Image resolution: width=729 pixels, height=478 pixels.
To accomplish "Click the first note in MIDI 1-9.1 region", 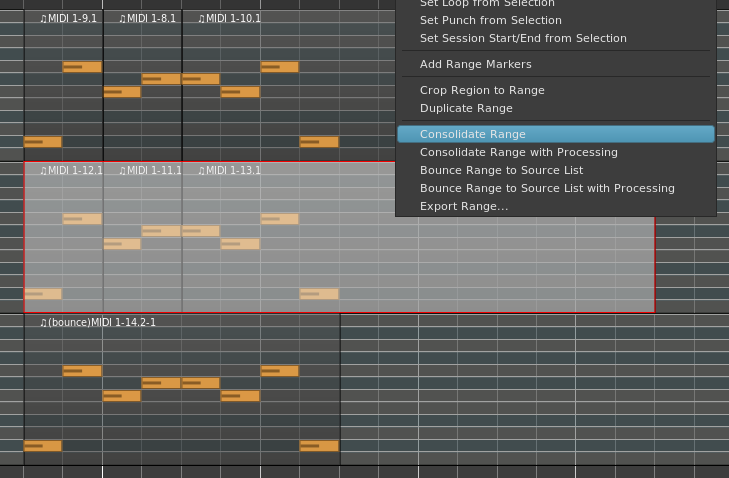I will click(x=42, y=142).
